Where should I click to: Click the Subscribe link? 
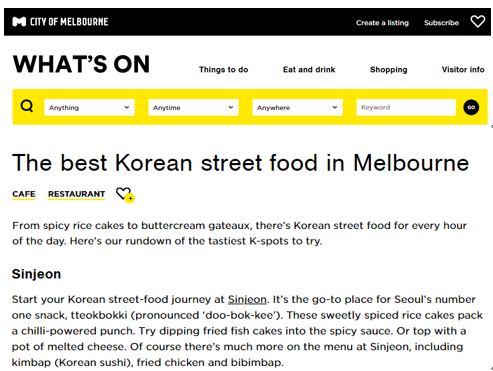click(441, 23)
